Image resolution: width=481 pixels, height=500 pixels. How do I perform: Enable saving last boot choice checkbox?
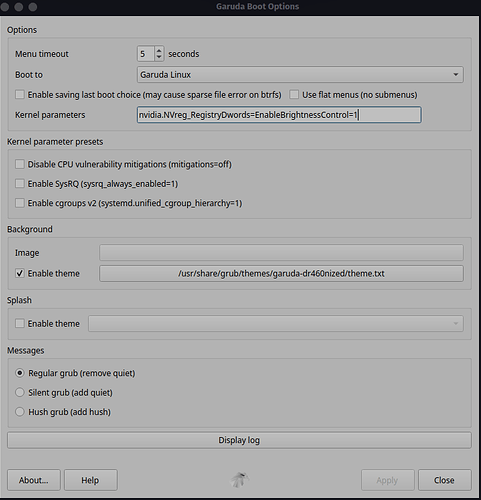(20, 95)
